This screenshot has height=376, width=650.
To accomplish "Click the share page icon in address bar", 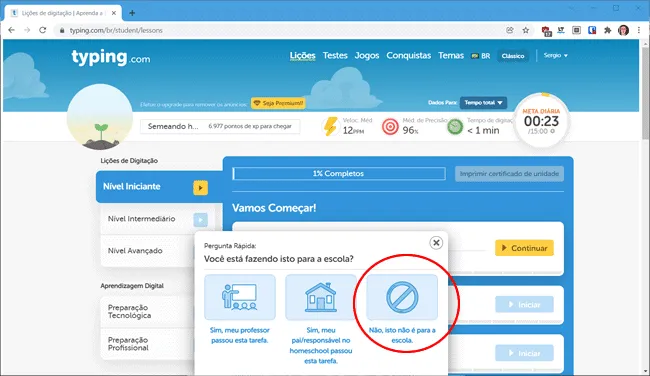I will (510, 30).
